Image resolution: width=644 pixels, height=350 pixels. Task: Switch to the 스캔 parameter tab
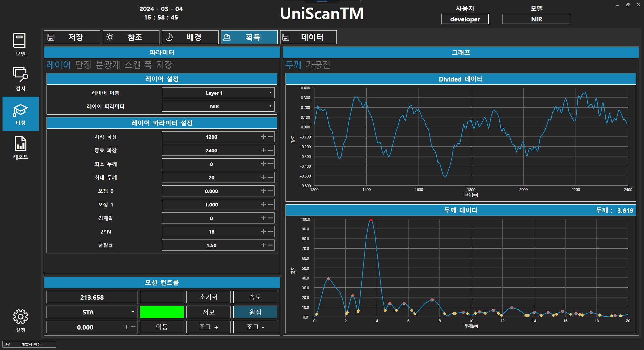tap(132, 65)
